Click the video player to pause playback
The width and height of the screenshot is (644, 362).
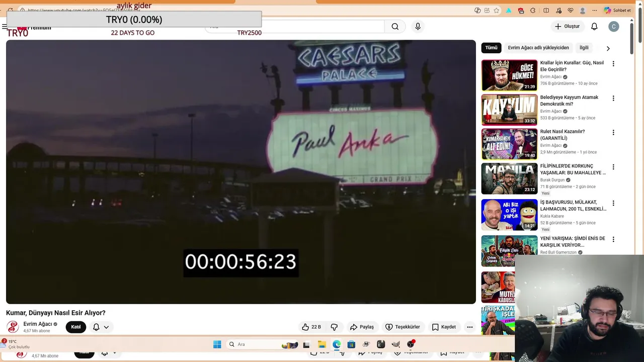point(240,171)
